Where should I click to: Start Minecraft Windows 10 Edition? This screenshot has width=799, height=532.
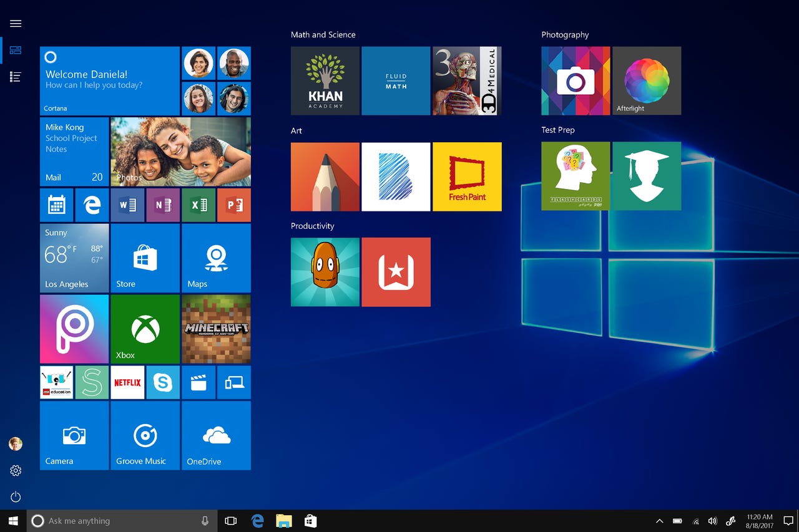point(216,329)
